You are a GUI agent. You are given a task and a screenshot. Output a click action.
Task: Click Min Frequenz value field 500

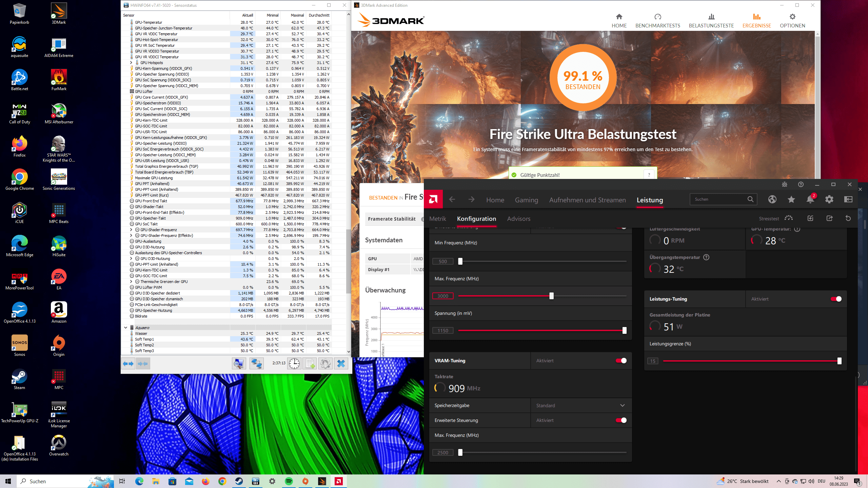coord(443,261)
